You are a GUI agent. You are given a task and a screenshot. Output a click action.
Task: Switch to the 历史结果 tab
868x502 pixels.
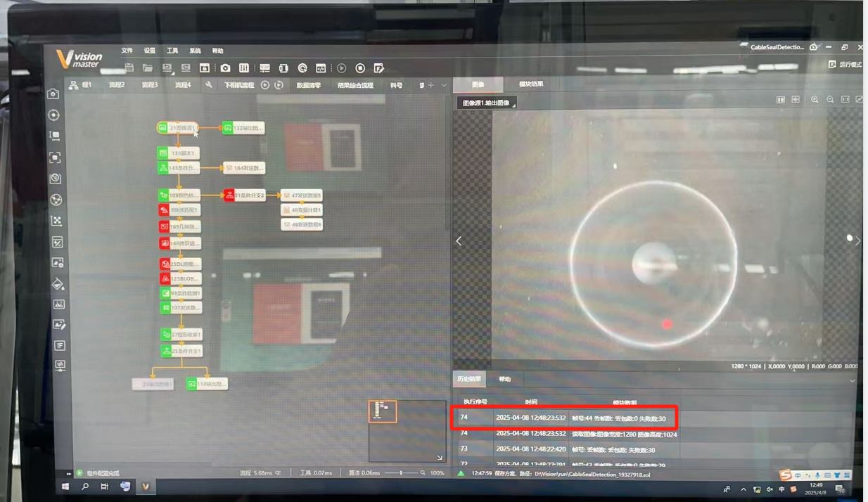pyautogui.click(x=469, y=379)
